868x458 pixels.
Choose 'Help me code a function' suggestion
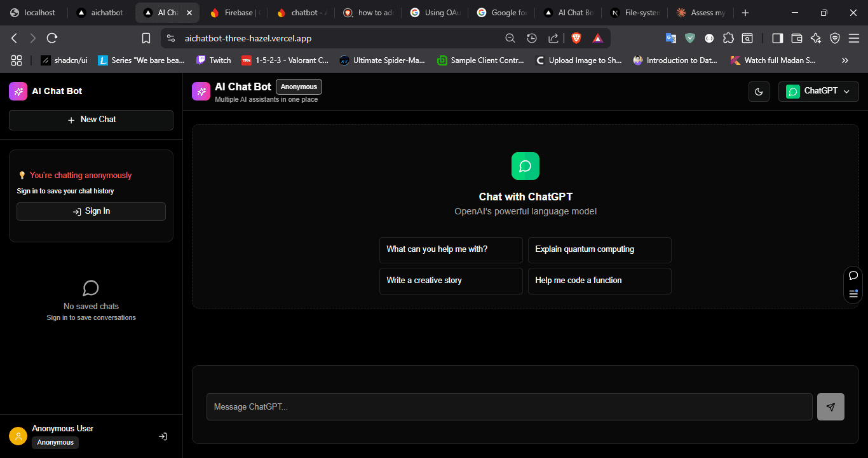click(x=600, y=281)
